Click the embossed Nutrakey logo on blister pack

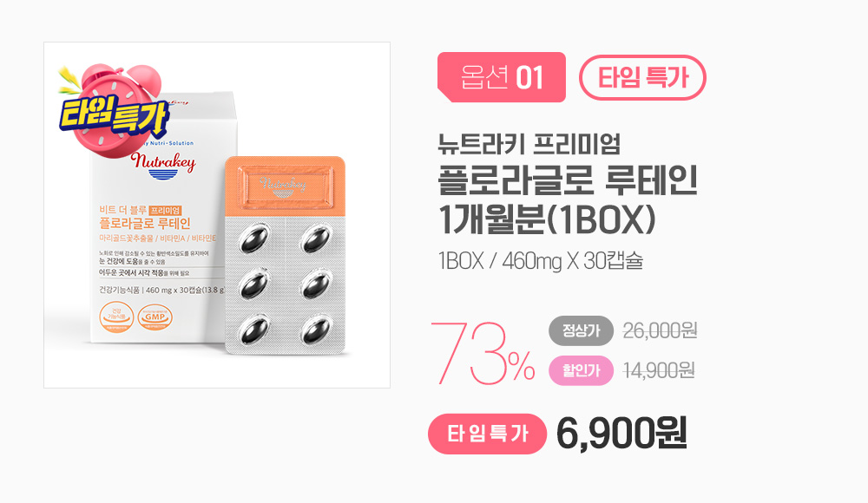[283, 184]
